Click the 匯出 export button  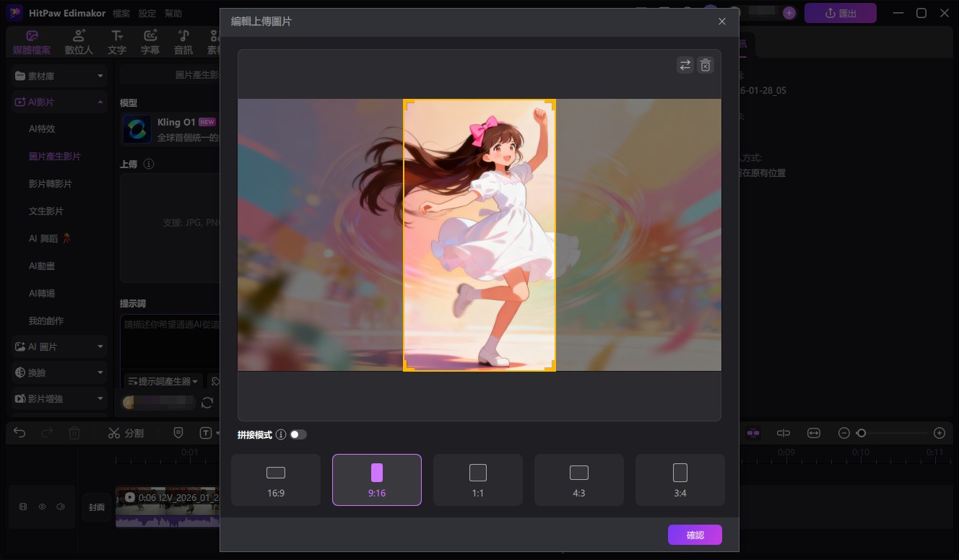click(x=840, y=13)
